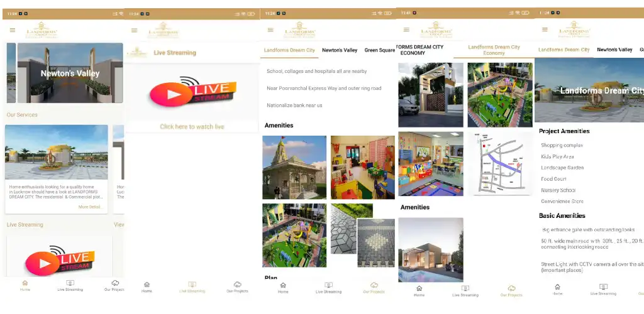
Task: Tap Home icon on Newton's Valley home screen
Action: tap(25, 283)
